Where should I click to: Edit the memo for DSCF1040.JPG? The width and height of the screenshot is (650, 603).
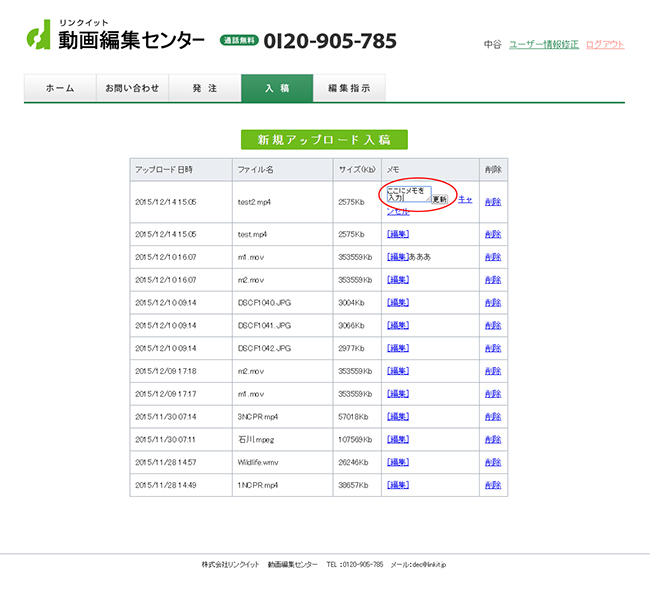(398, 303)
